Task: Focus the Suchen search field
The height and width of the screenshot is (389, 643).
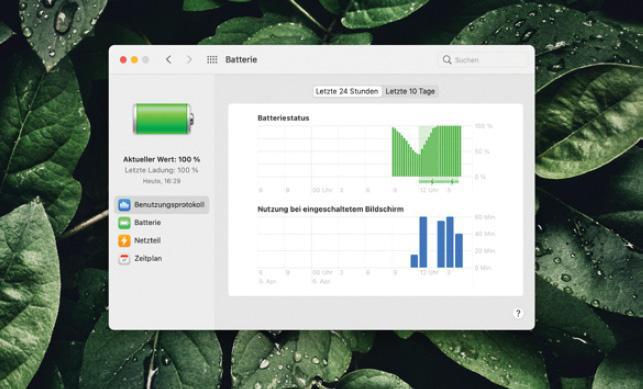Action: click(x=483, y=60)
